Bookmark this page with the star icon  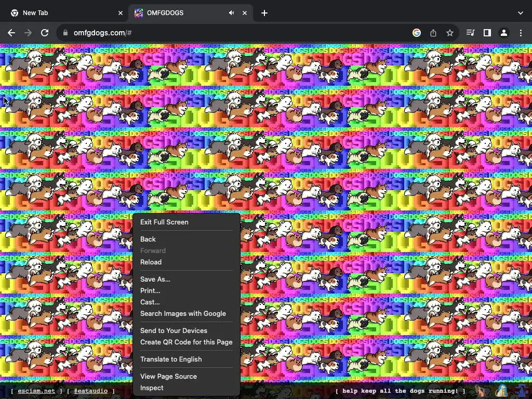[x=449, y=33]
